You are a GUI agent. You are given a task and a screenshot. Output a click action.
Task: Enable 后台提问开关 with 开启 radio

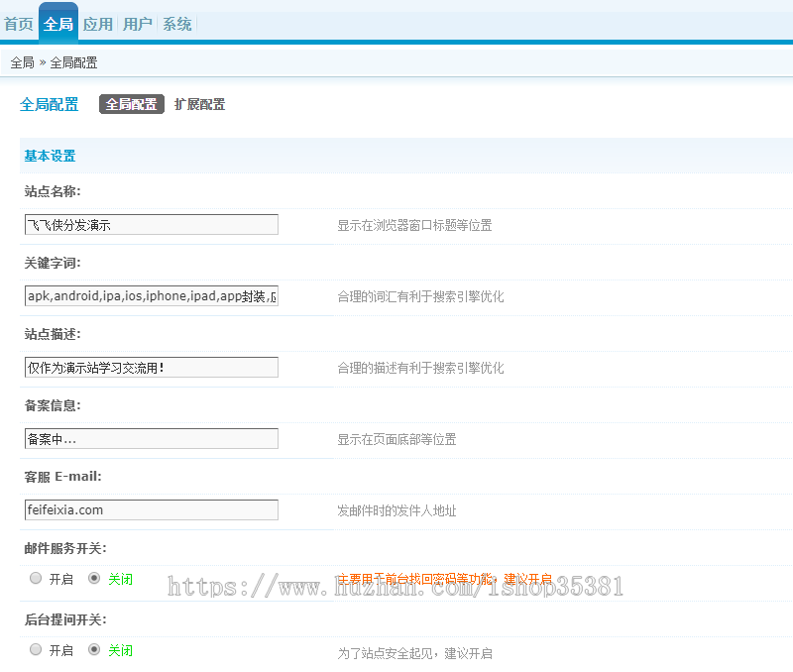tap(36, 649)
